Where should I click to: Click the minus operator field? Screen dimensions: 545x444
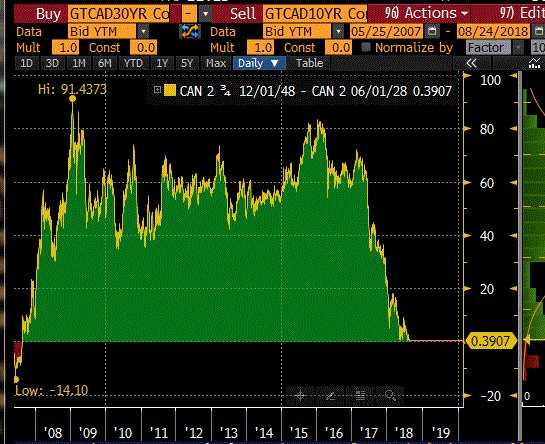coord(189,14)
